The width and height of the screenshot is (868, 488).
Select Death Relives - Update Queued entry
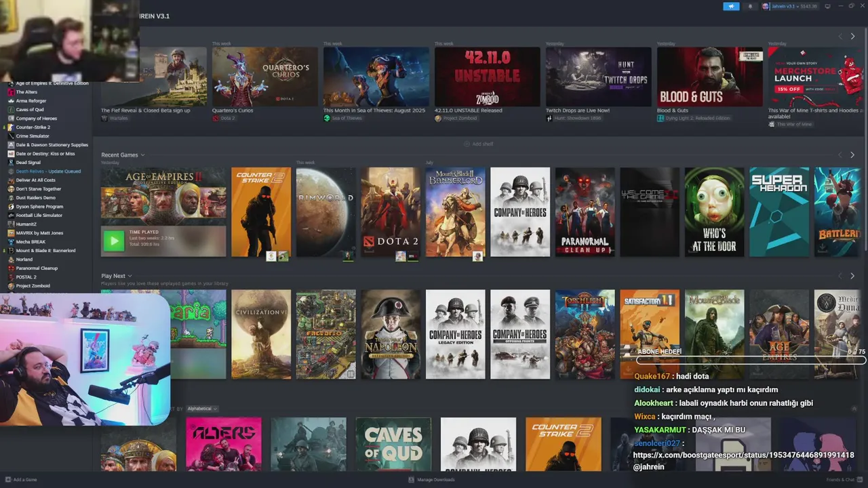(x=48, y=171)
